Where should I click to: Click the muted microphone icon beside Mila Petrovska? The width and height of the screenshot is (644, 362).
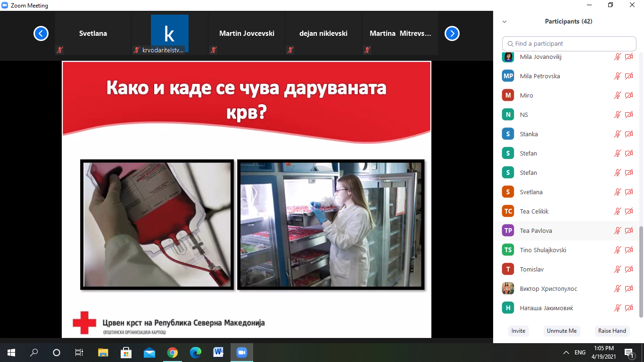pyautogui.click(x=617, y=76)
